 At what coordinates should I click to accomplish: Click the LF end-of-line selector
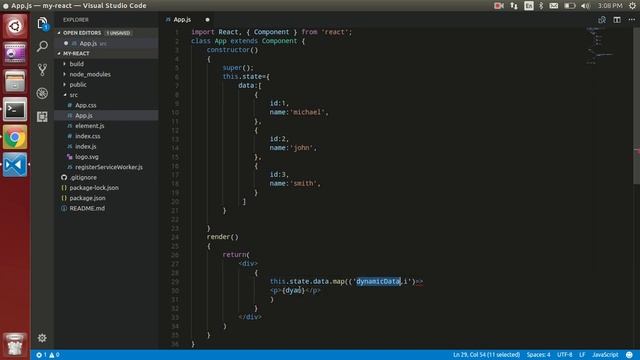tap(582, 355)
